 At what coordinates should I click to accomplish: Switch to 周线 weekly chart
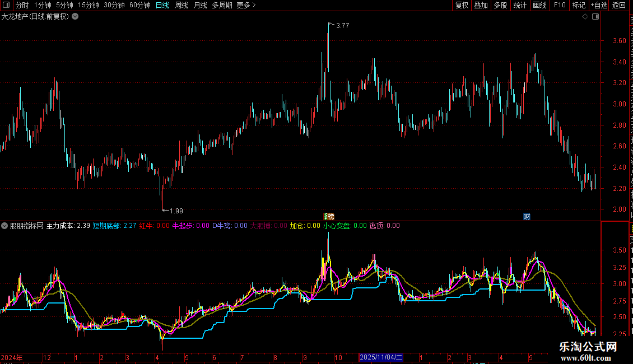(181, 5)
